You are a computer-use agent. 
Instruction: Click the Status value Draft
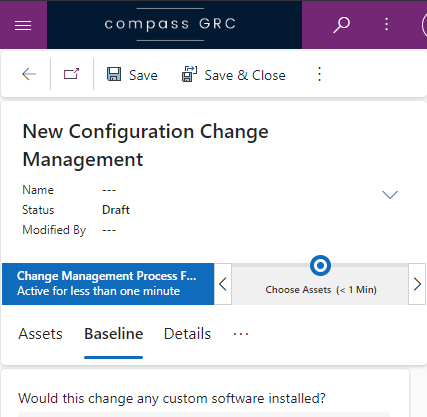pos(116,210)
